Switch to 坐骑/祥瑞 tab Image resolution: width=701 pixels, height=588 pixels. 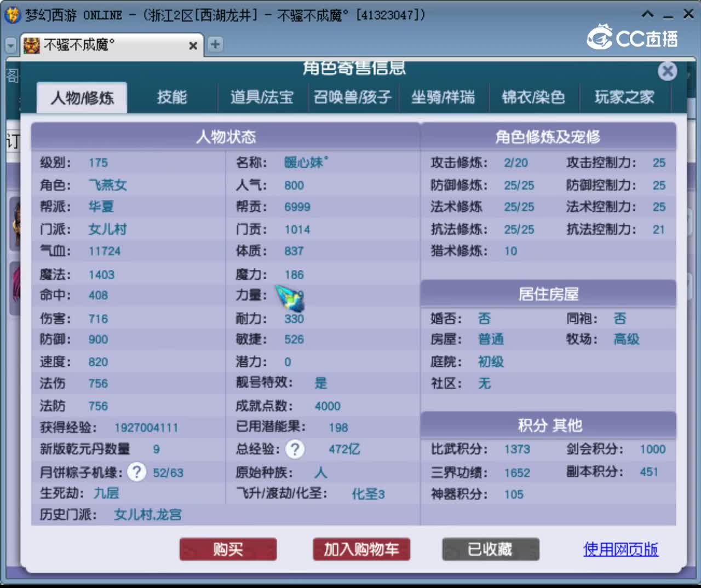coord(443,97)
